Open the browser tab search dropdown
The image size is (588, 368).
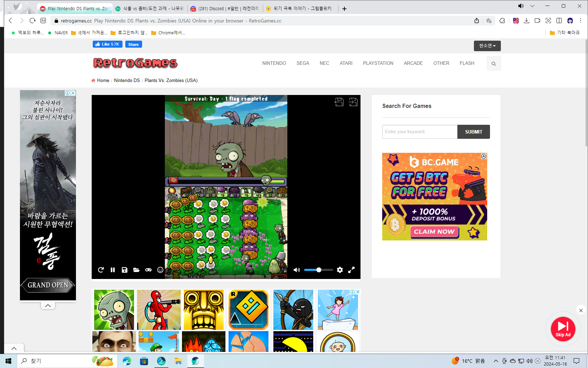click(532, 6)
